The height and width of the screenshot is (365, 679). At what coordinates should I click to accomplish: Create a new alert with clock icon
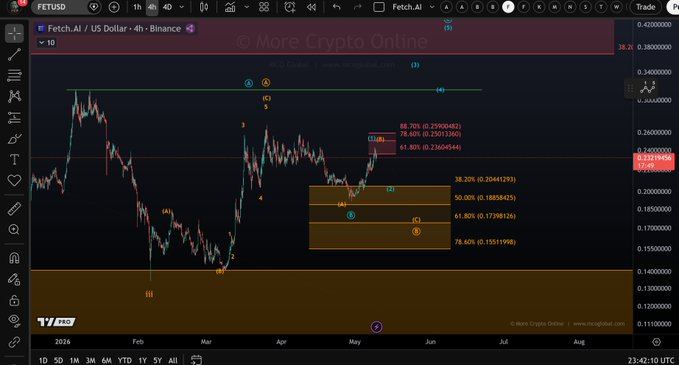(x=290, y=7)
